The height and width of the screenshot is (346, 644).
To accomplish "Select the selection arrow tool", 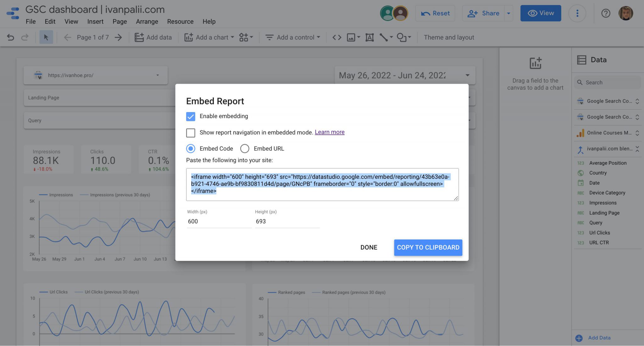I will pos(46,37).
